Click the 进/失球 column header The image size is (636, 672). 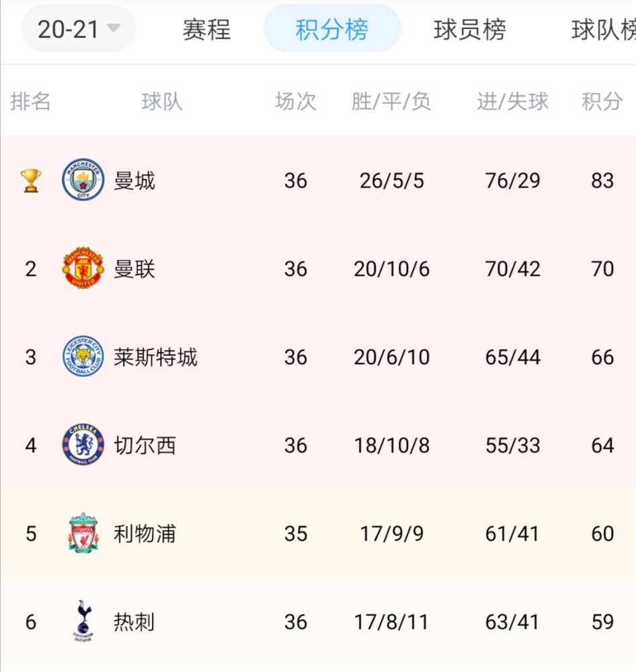(512, 101)
